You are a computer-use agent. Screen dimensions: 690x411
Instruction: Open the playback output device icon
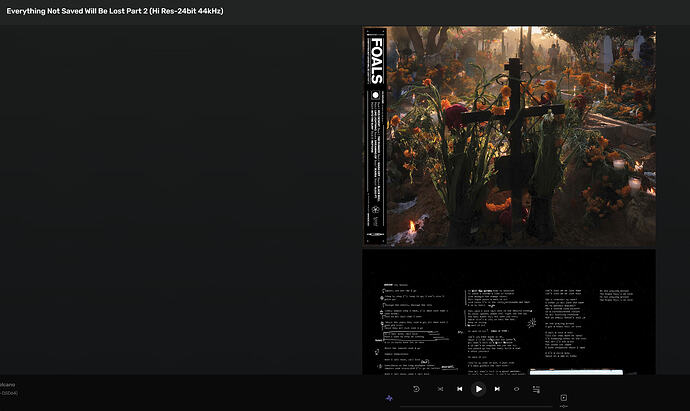(564, 398)
